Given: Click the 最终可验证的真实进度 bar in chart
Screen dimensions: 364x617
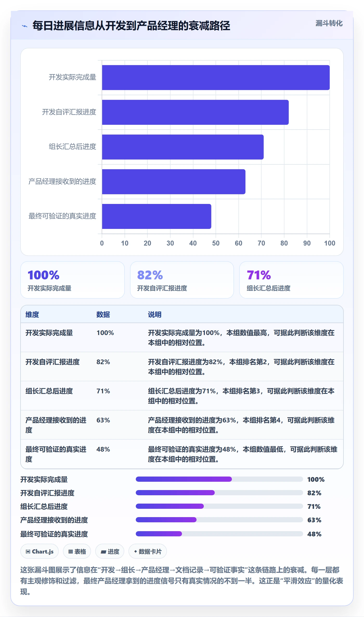Looking at the screenshot, I should [157, 216].
